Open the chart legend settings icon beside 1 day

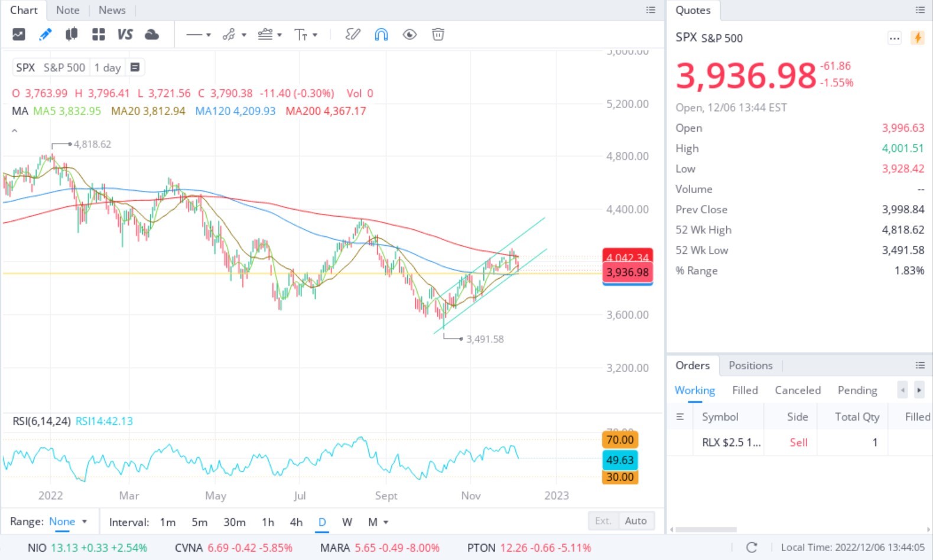[135, 67]
